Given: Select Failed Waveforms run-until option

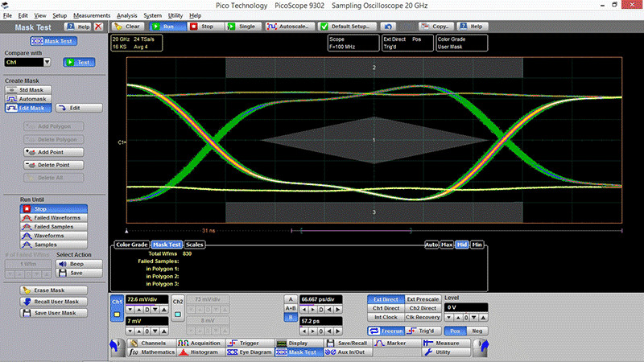Looking at the screenshot, I should 55,217.
